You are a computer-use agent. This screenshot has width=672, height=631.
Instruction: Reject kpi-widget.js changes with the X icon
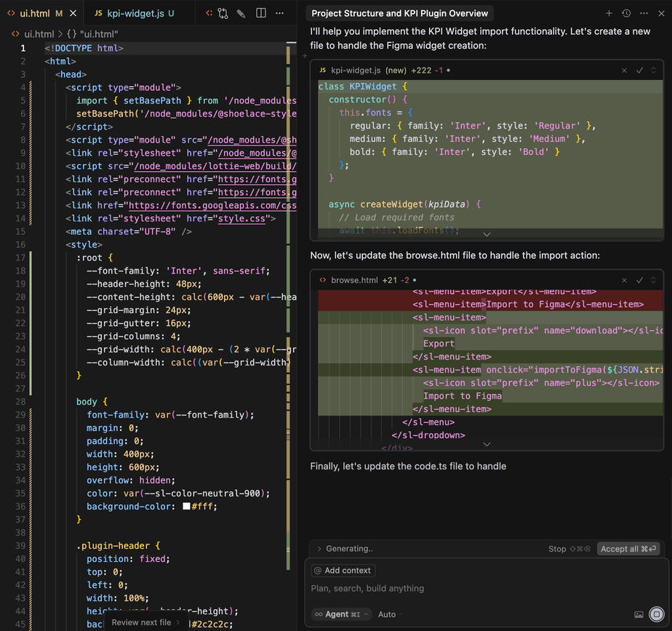[624, 71]
